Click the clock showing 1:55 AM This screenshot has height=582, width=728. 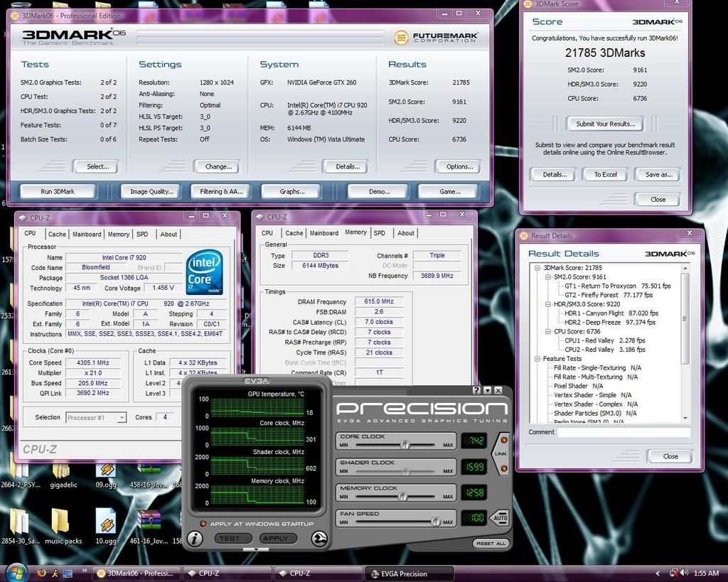[706, 573]
